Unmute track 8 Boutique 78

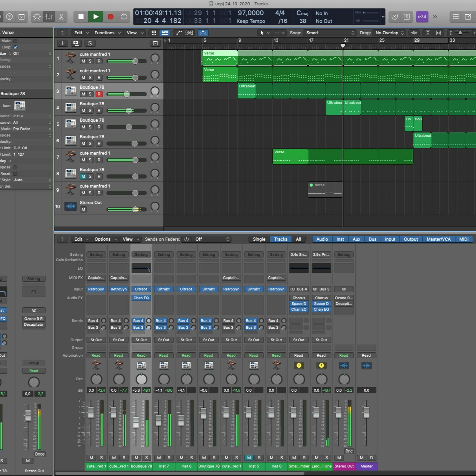coord(83,176)
